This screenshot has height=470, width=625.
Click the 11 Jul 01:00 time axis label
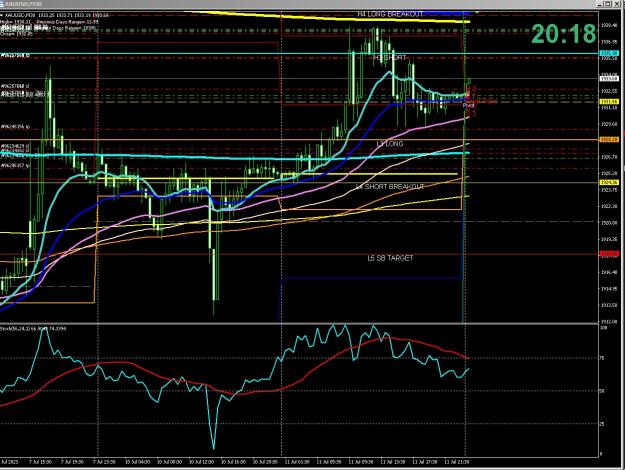(297, 462)
